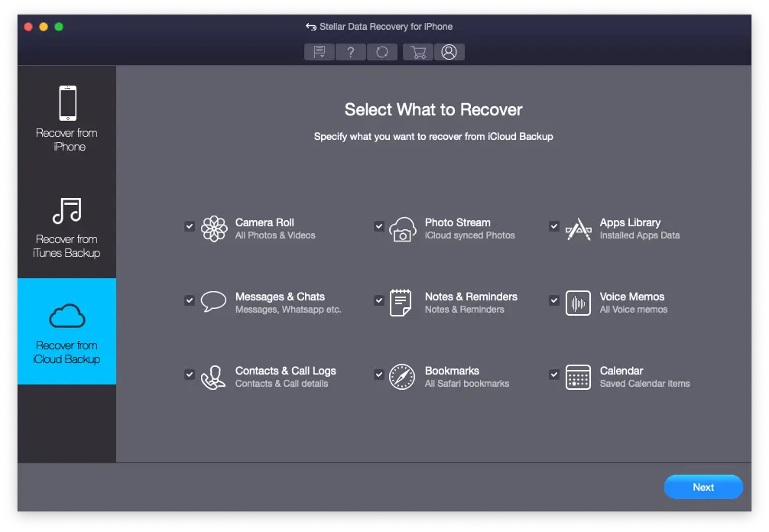Minimize the window with yellow button
Image resolution: width=769 pixels, height=532 pixels.
coord(44,27)
